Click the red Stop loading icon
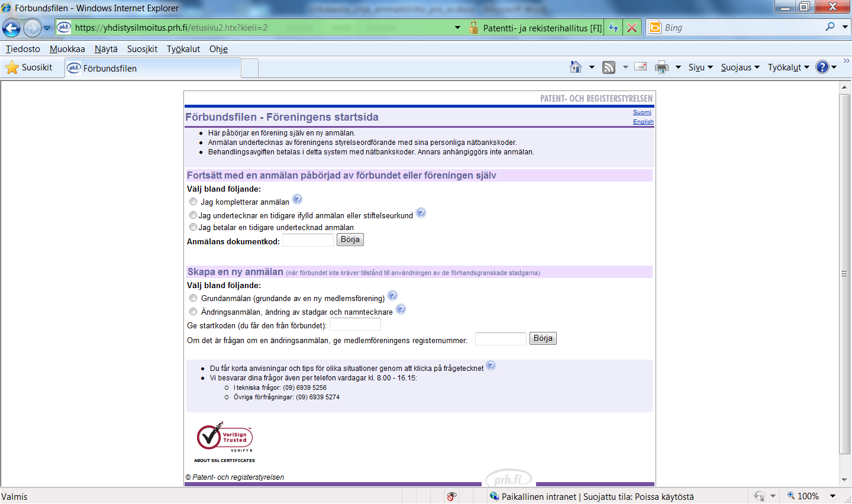Screen dimensions: 852x504 pos(632,28)
